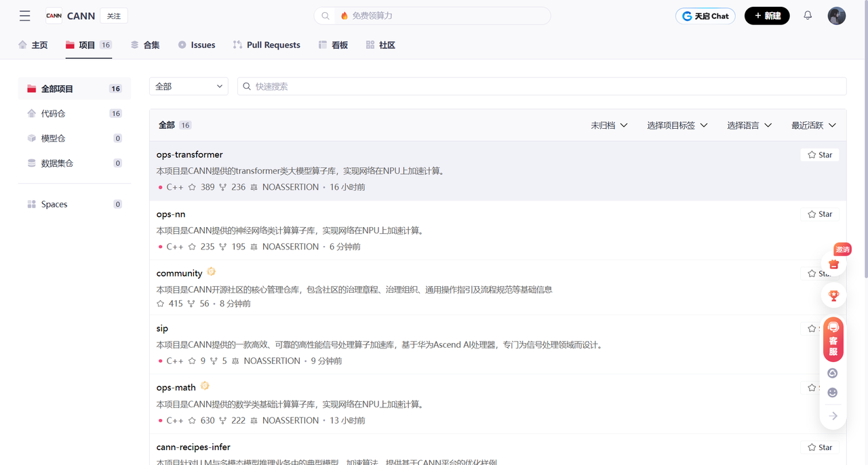Screen dimensions: 868x465
Task: Select 代码仓 in the sidebar
Action: tap(52, 113)
